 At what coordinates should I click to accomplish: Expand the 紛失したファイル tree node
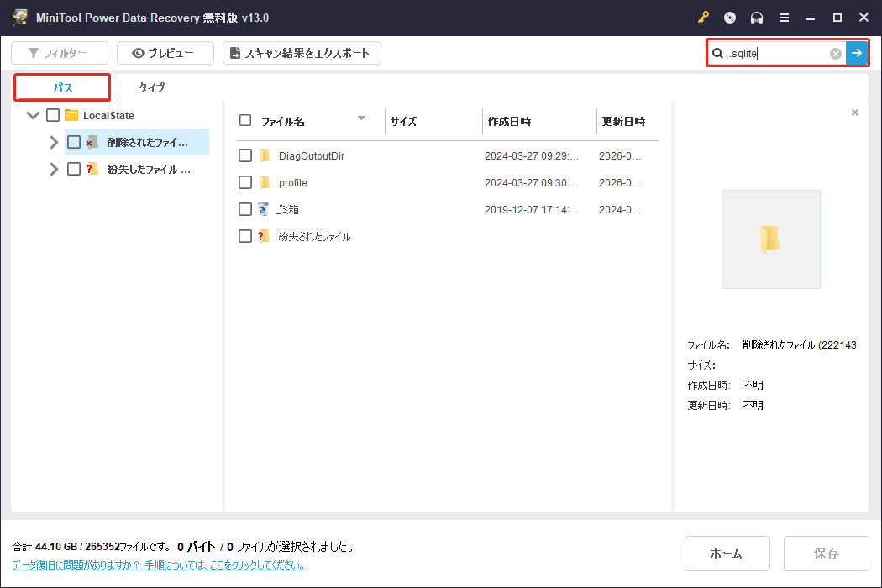[54, 169]
